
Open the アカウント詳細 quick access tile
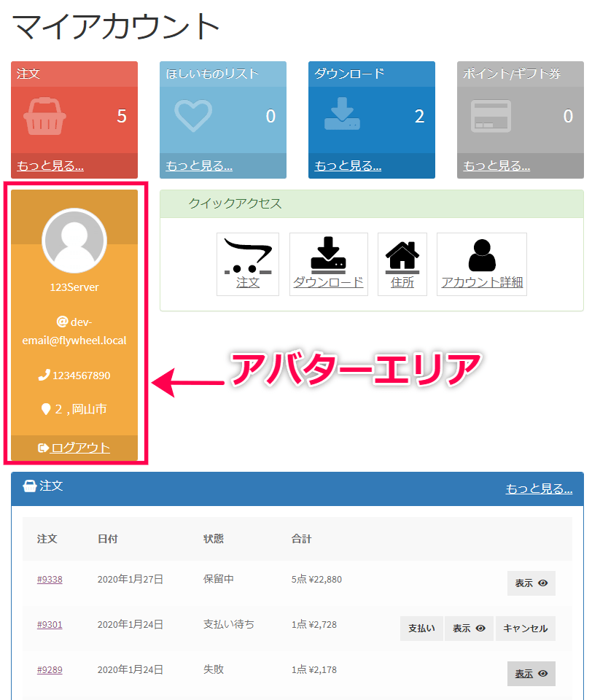482,264
